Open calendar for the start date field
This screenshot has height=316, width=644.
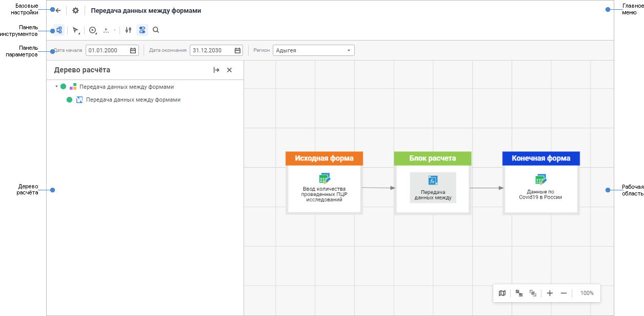tap(133, 50)
